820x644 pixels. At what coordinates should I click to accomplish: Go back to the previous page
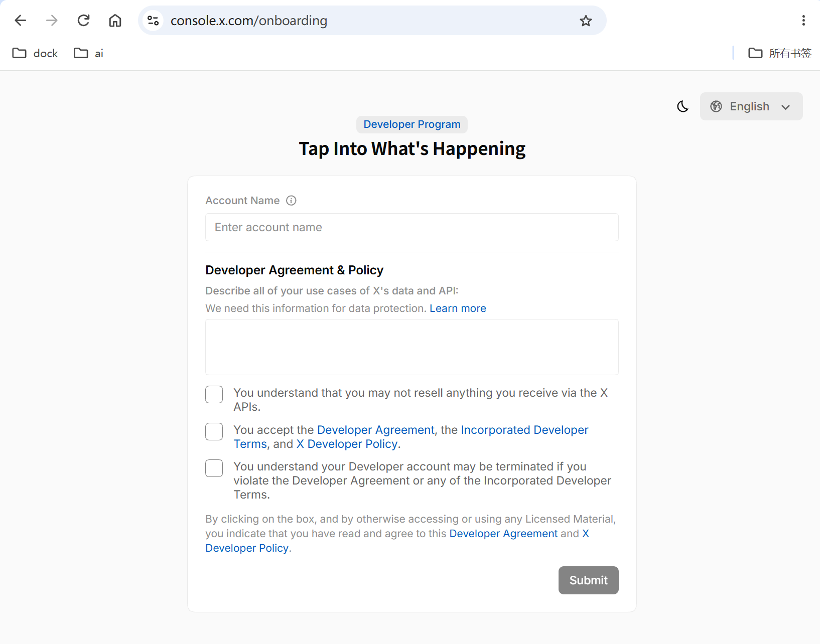click(21, 21)
